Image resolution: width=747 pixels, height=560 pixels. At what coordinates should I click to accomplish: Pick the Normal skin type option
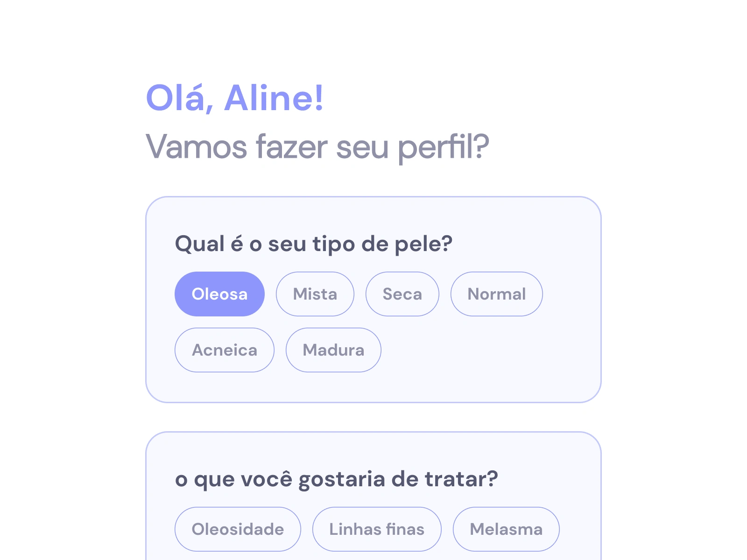[x=497, y=294]
